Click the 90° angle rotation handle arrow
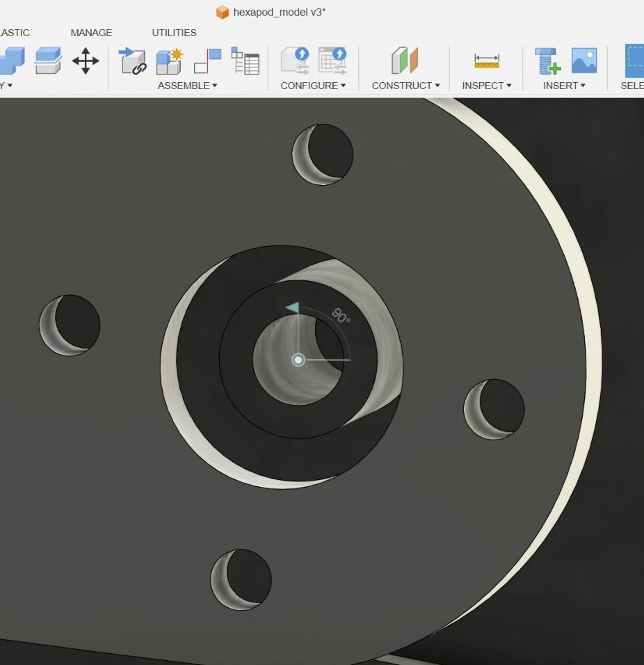The image size is (644, 665). 293,307
